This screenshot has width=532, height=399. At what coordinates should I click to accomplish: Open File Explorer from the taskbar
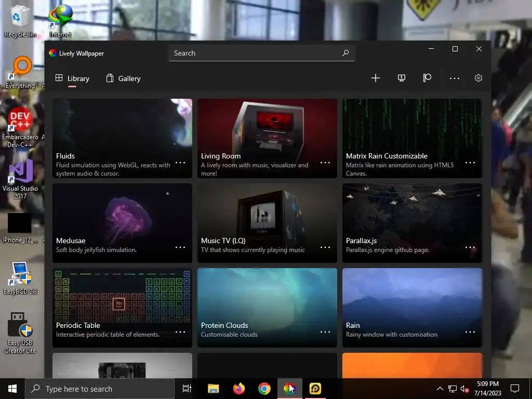click(213, 389)
